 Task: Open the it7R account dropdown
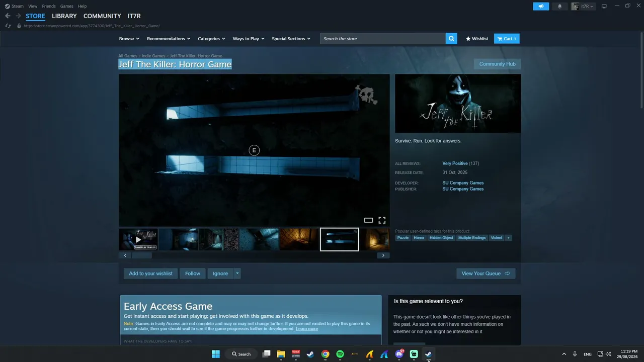click(x=583, y=6)
